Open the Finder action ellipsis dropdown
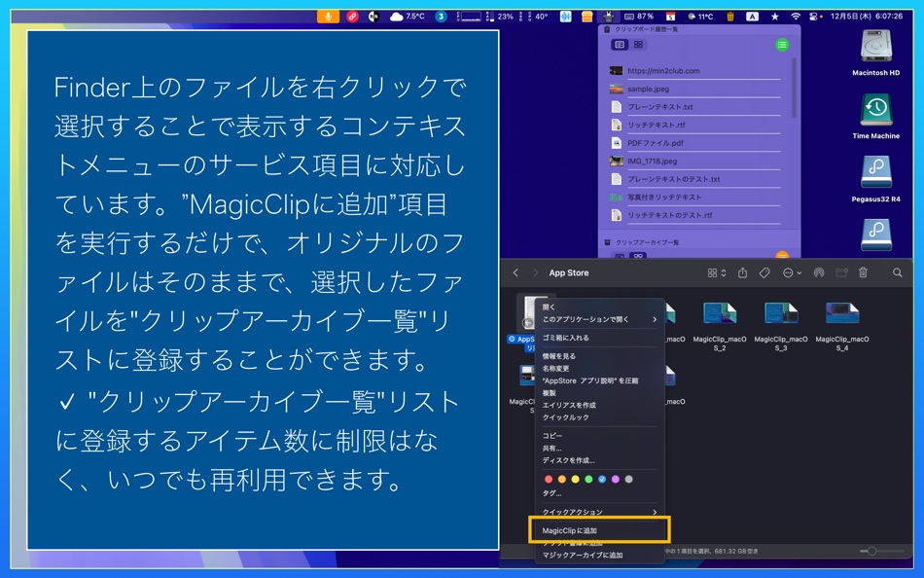The width and height of the screenshot is (924, 578). click(x=792, y=272)
